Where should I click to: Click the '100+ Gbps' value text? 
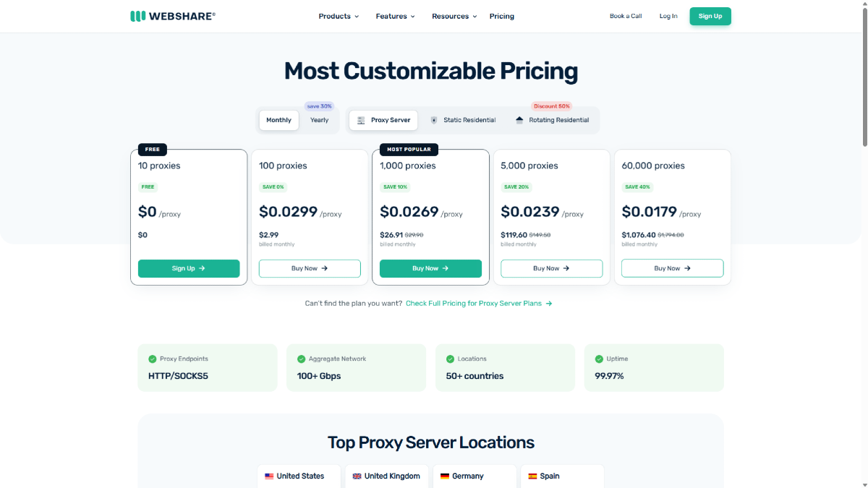click(x=319, y=376)
